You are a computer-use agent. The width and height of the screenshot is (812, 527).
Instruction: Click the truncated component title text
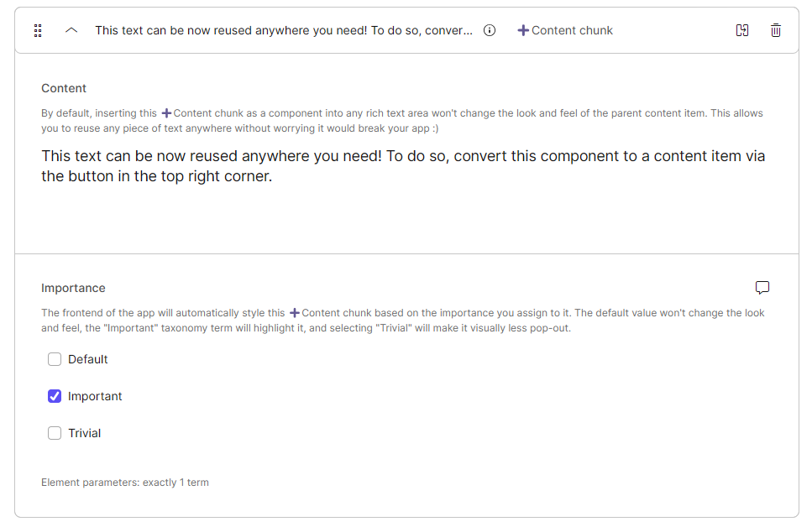tap(284, 30)
